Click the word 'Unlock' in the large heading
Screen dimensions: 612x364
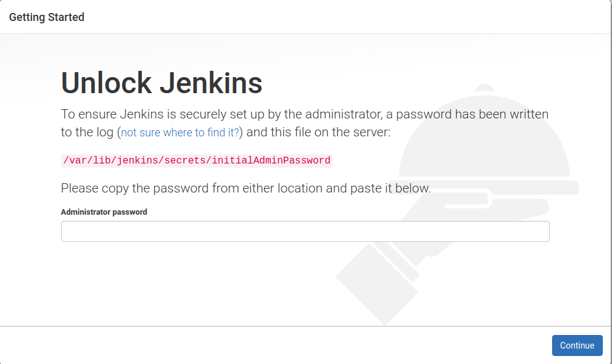[107, 83]
